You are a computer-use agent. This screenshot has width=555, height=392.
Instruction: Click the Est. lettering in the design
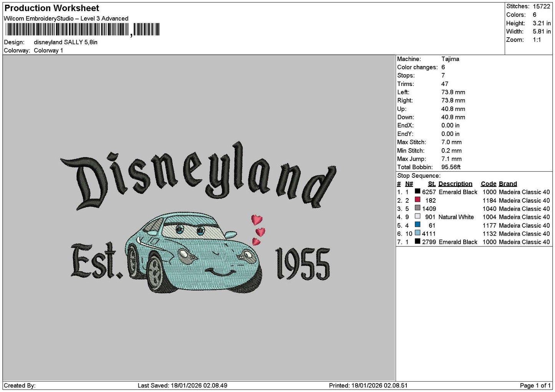click(x=97, y=261)
